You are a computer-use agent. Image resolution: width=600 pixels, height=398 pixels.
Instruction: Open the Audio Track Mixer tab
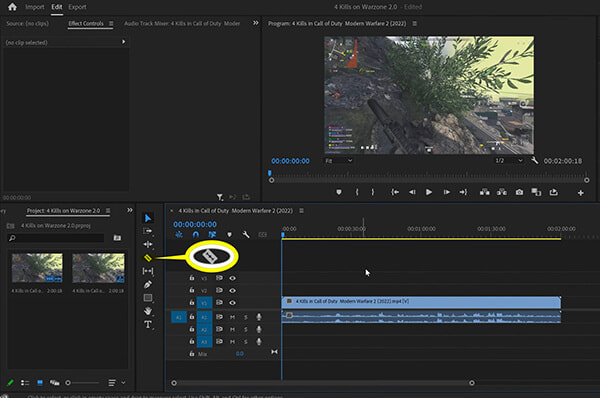pyautogui.click(x=182, y=23)
